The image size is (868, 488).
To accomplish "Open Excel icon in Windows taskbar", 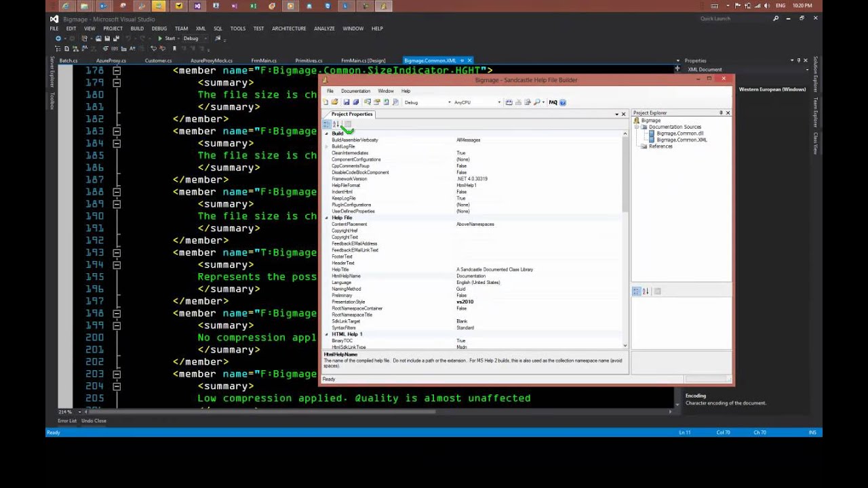I will (254, 6).
